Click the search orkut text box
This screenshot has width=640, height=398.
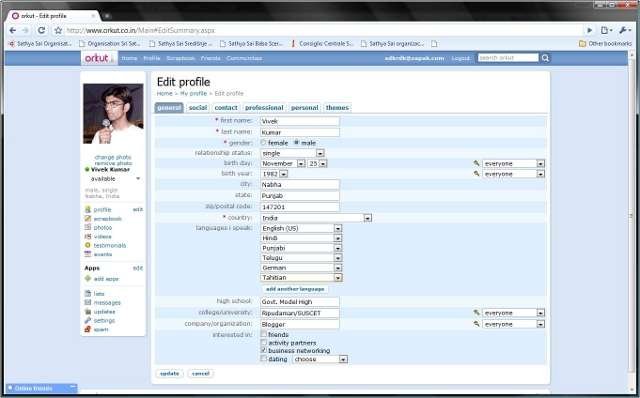point(508,58)
